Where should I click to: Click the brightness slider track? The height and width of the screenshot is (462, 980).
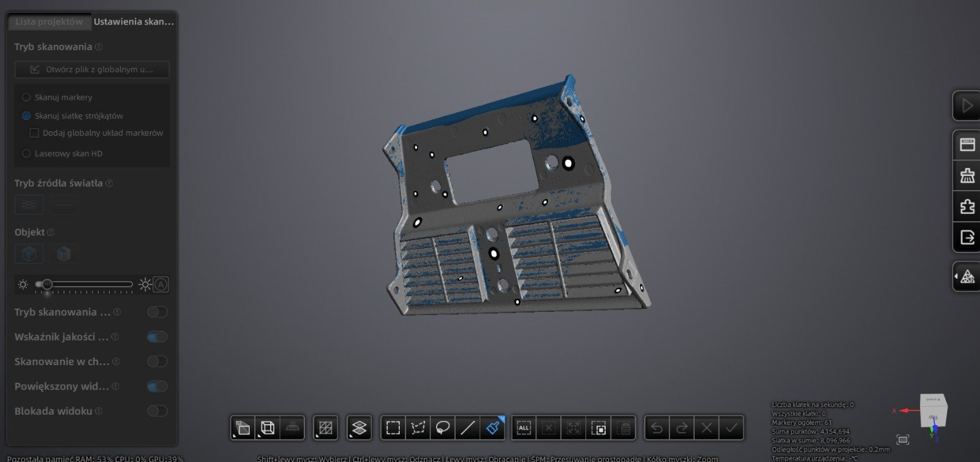click(x=92, y=284)
